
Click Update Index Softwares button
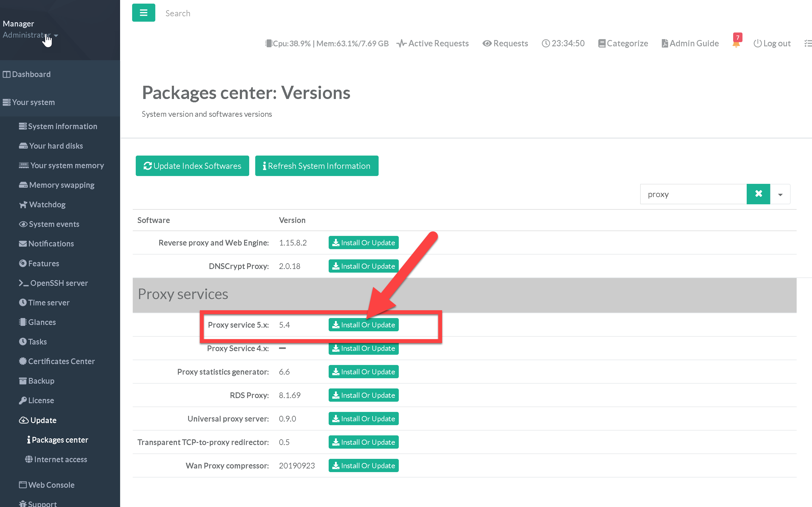point(192,166)
